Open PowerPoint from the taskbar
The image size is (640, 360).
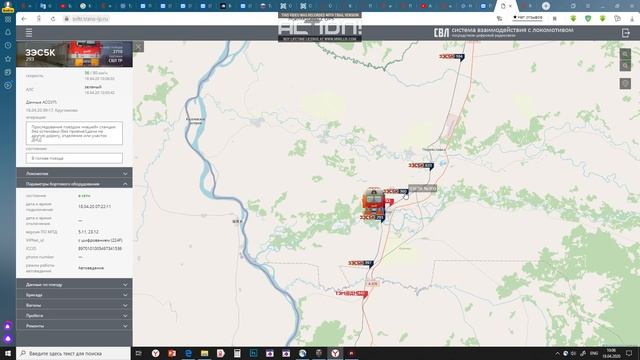tap(172, 353)
